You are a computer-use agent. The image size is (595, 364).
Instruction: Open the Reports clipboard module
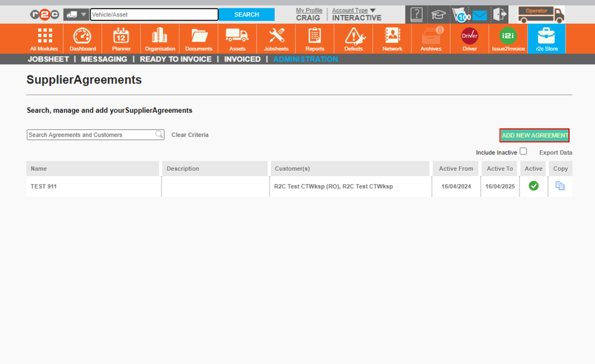(314, 39)
